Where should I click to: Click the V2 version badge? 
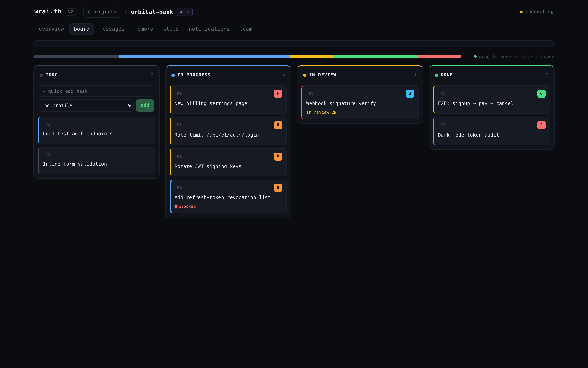pos(71,12)
